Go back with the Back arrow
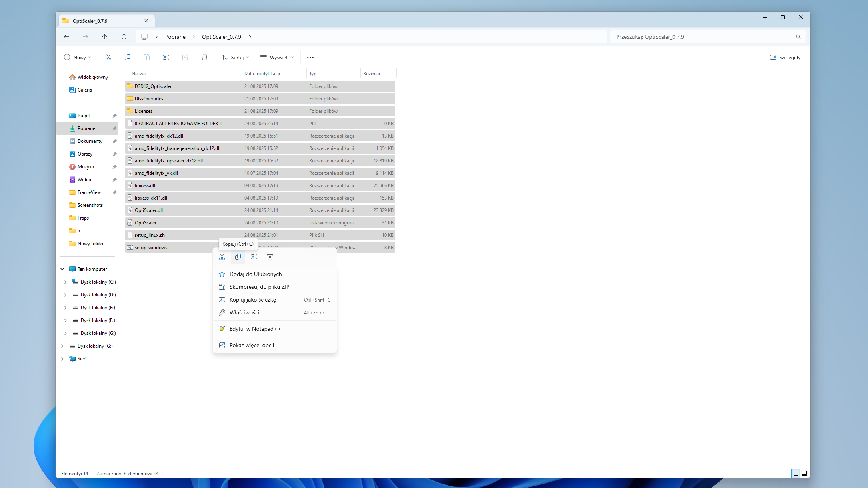The width and height of the screenshot is (868, 488). click(x=66, y=37)
